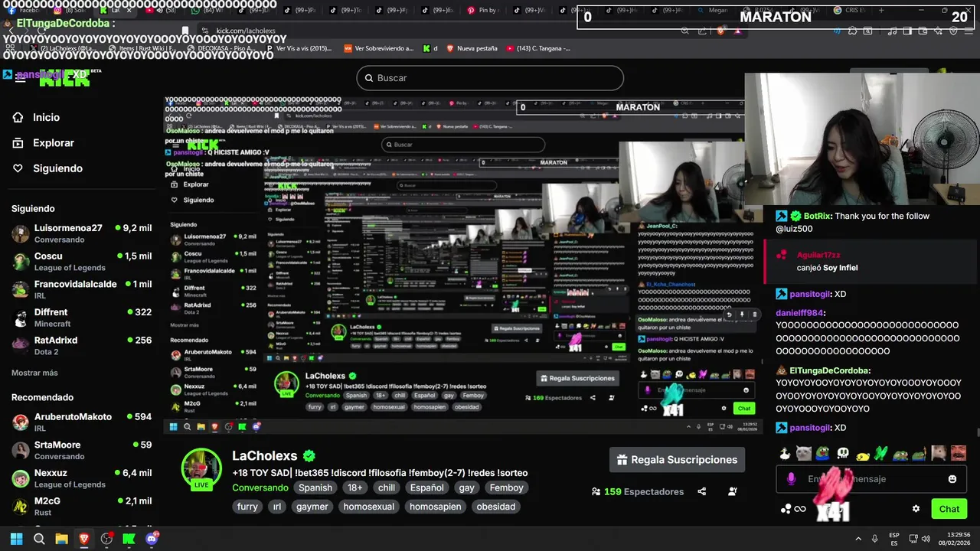The width and height of the screenshot is (980, 551).
Task: Open File Explorer from taskbar
Action: click(62, 539)
